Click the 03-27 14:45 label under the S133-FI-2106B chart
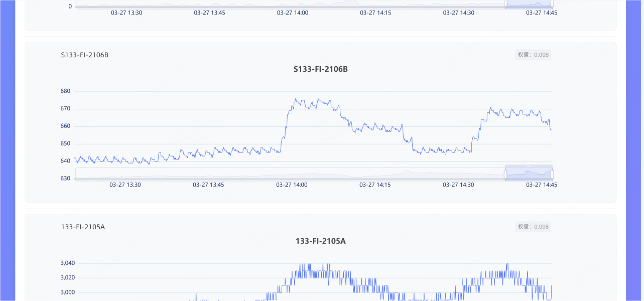This screenshot has height=301, width=644. (x=542, y=185)
